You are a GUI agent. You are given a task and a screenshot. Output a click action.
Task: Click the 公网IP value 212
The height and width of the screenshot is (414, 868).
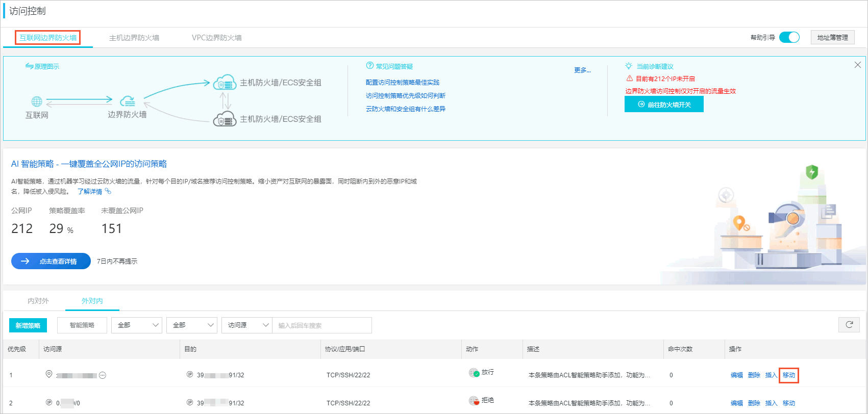tap(22, 228)
